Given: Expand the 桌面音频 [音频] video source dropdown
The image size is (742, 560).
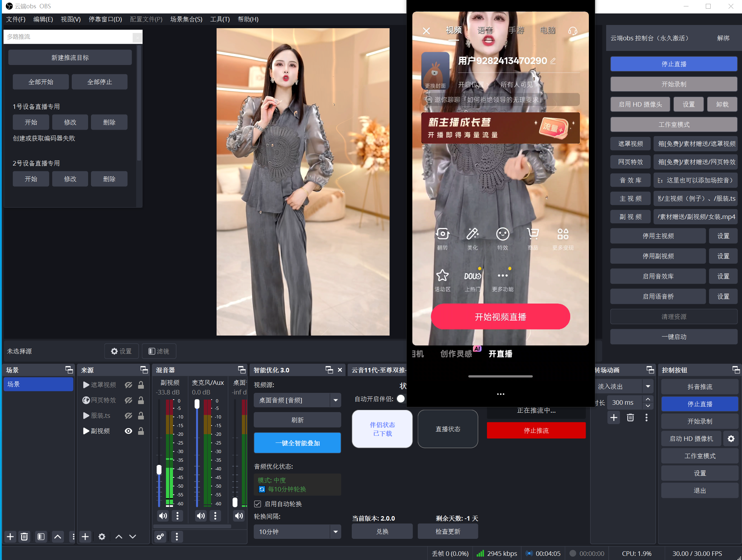Looking at the screenshot, I should [x=335, y=400].
